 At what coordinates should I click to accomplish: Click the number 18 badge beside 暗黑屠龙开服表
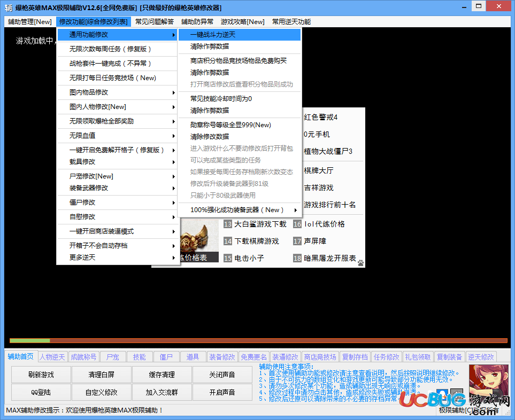click(297, 258)
